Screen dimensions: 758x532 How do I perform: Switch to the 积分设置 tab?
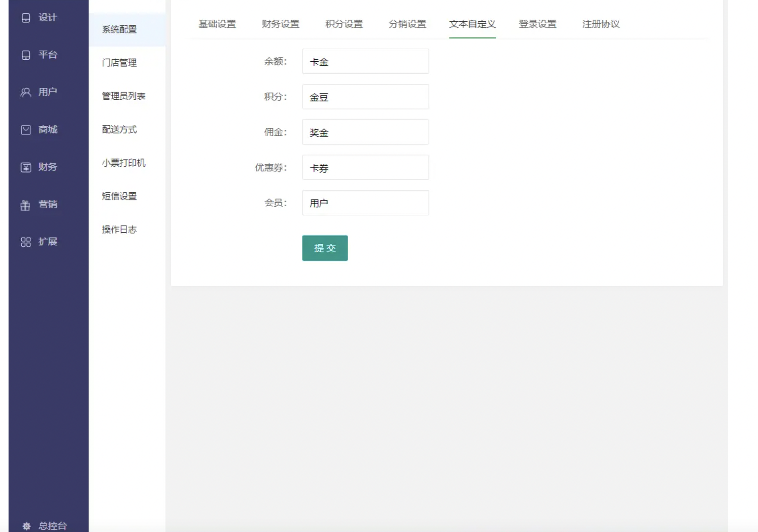pos(344,24)
